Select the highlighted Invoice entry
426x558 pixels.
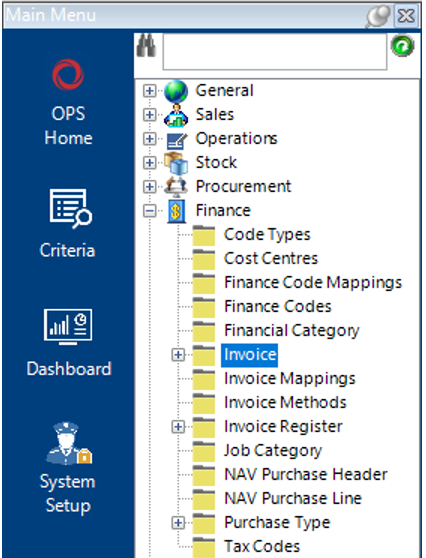pyautogui.click(x=249, y=355)
